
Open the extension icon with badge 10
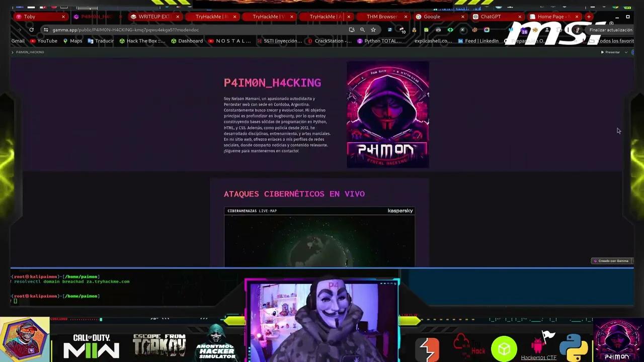tap(402, 30)
